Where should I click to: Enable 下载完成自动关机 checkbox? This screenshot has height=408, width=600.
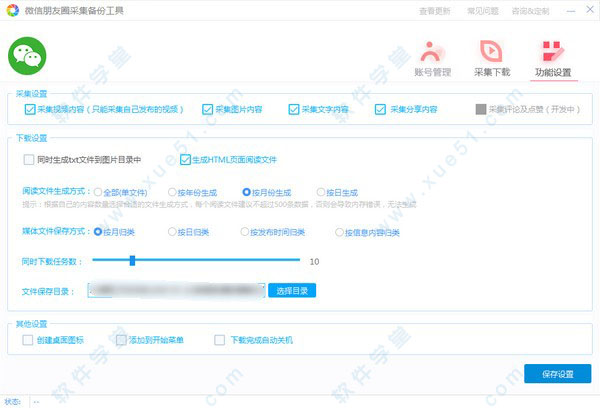click(x=220, y=340)
